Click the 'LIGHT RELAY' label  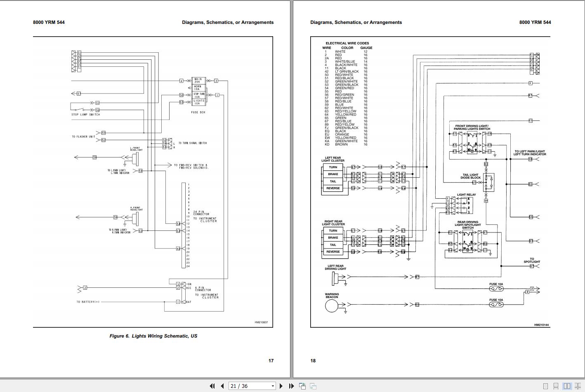[x=466, y=195]
